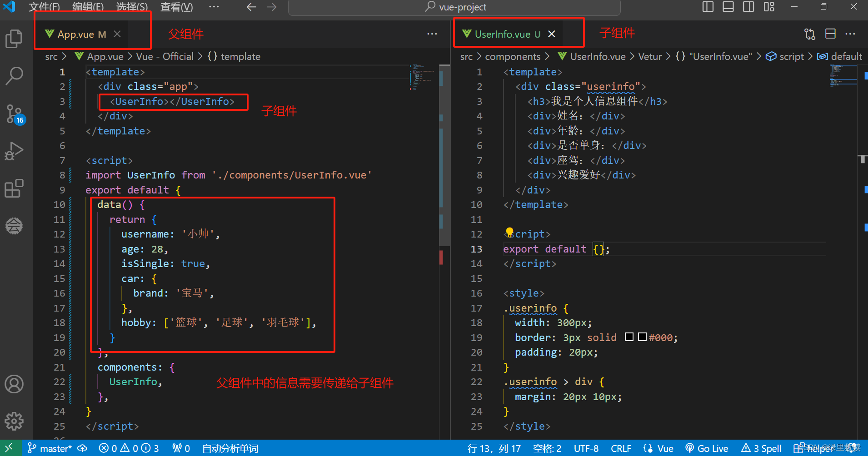Open changes compare icon in right editor

click(x=810, y=34)
